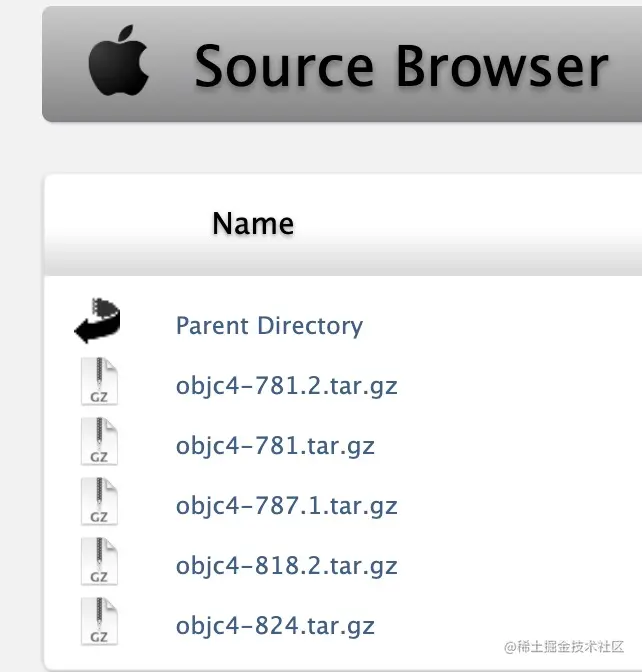642x672 pixels.
Task: Click the Juejin watermark logo icon
Action: [508, 648]
